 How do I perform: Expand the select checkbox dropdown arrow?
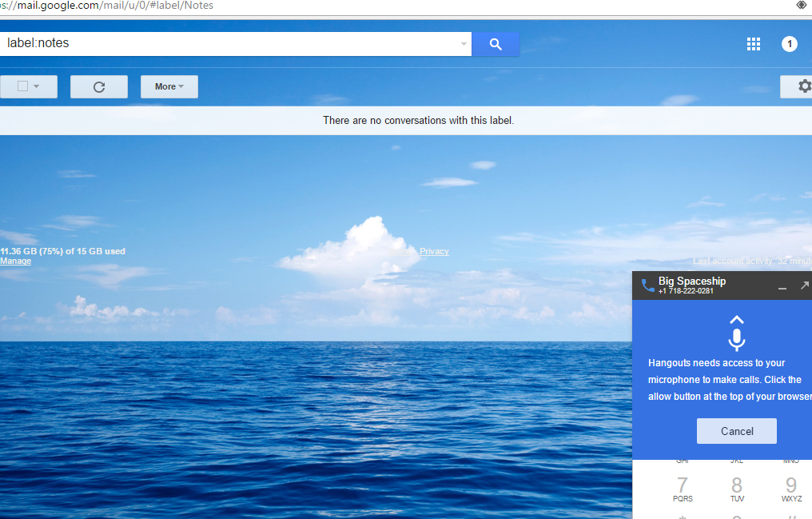pos(36,86)
